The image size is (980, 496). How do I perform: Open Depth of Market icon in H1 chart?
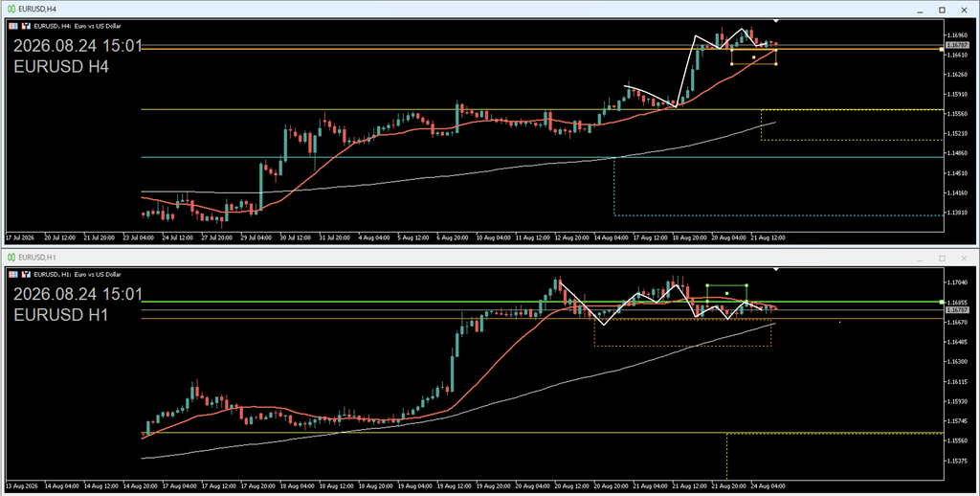click(x=26, y=275)
